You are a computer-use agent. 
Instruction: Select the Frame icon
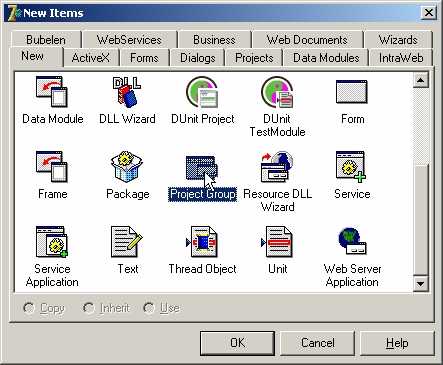coord(52,167)
